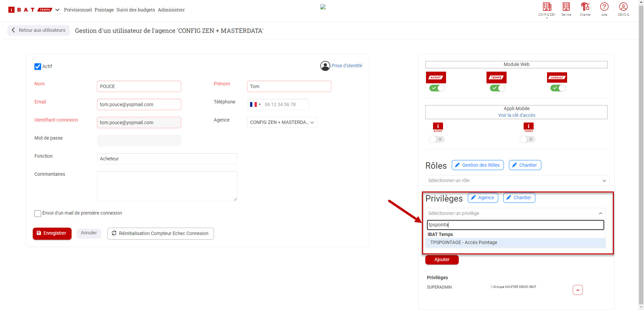Screen dimensions: 644x310
Task: Open the CONFIG ZEN agency icon
Action: pyautogui.click(x=547, y=7)
